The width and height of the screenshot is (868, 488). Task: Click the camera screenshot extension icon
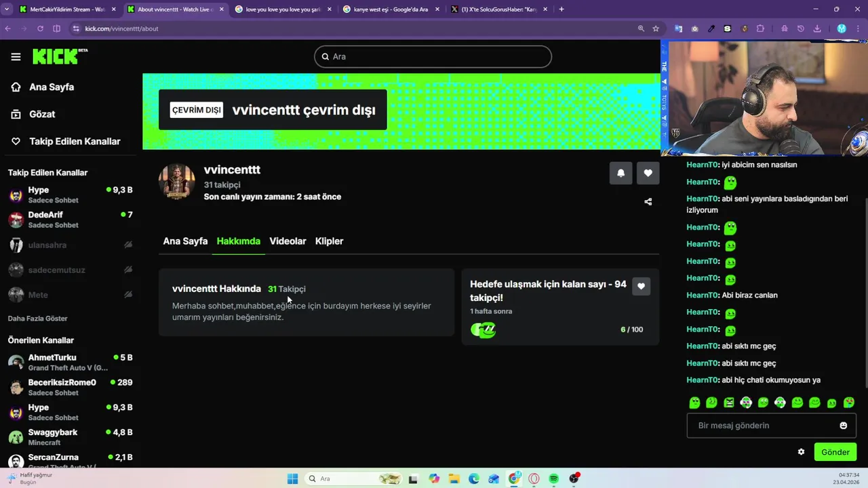[x=694, y=28]
